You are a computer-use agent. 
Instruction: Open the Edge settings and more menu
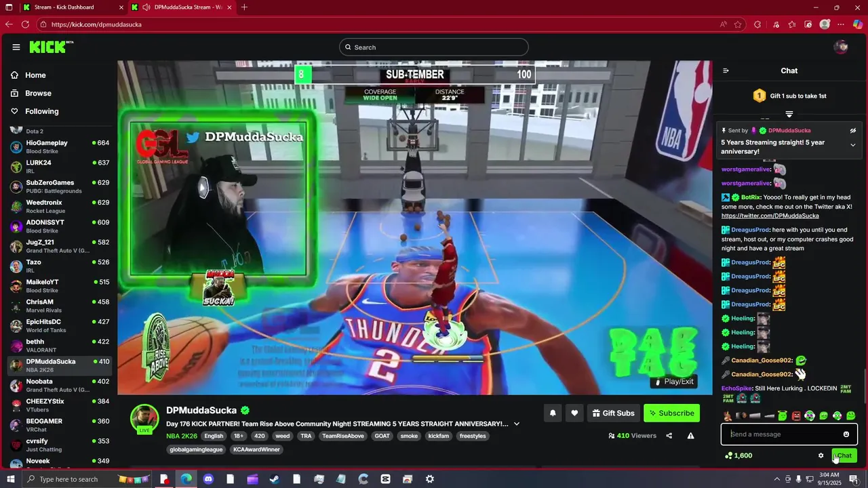841,24
